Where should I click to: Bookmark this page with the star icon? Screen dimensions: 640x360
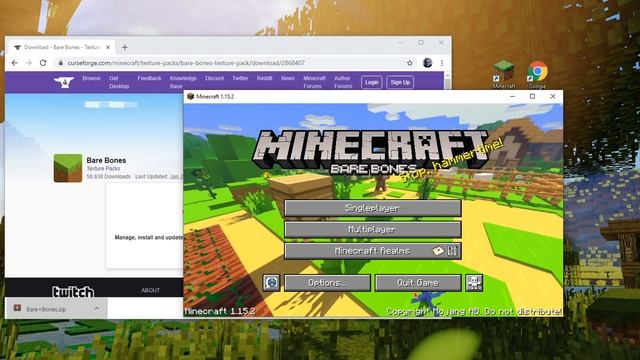(x=409, y=63)
